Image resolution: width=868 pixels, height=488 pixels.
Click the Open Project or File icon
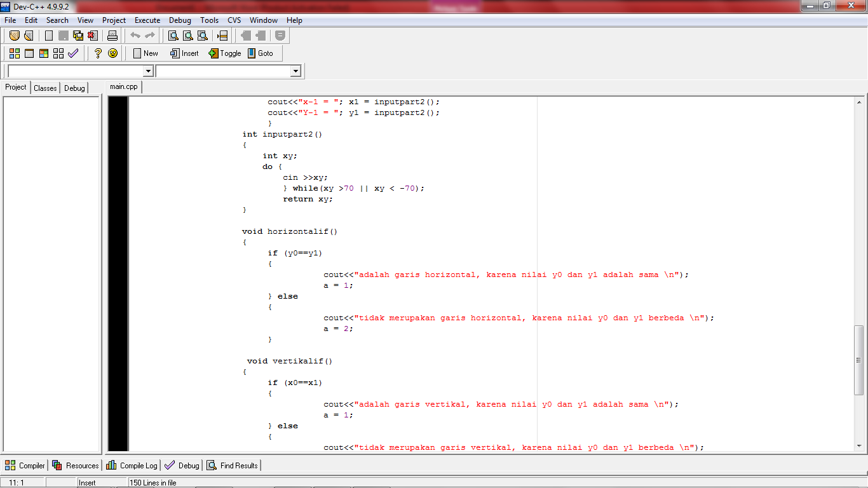29,36
